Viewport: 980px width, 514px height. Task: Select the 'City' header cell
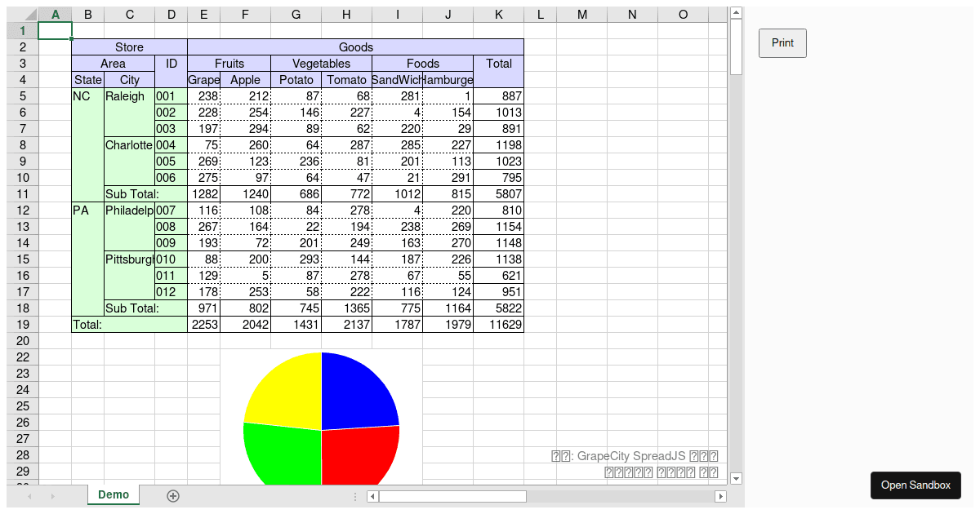tap(129, 80)
